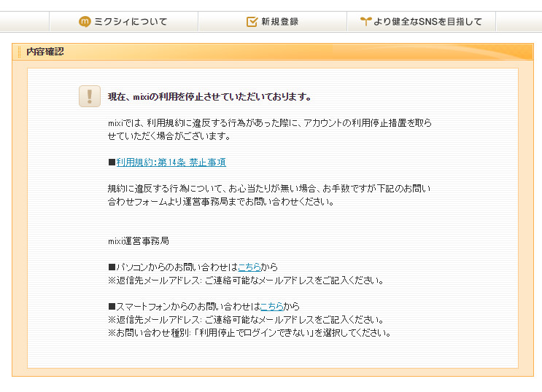Screen dimensions: 542x392
Task: Click the orange mixi logo icon
Action: [85, 22]
